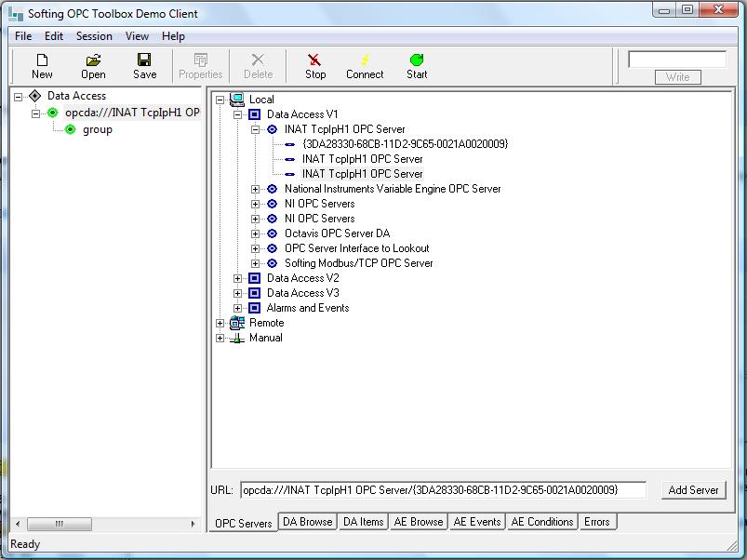Click the New session toolbar icon

42,60
